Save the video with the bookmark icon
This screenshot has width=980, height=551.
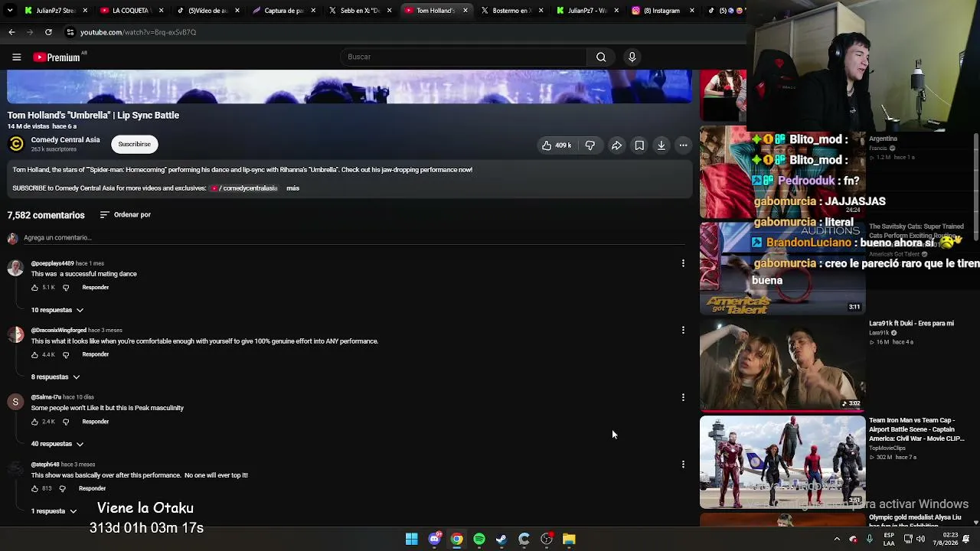tap(639, 145)
